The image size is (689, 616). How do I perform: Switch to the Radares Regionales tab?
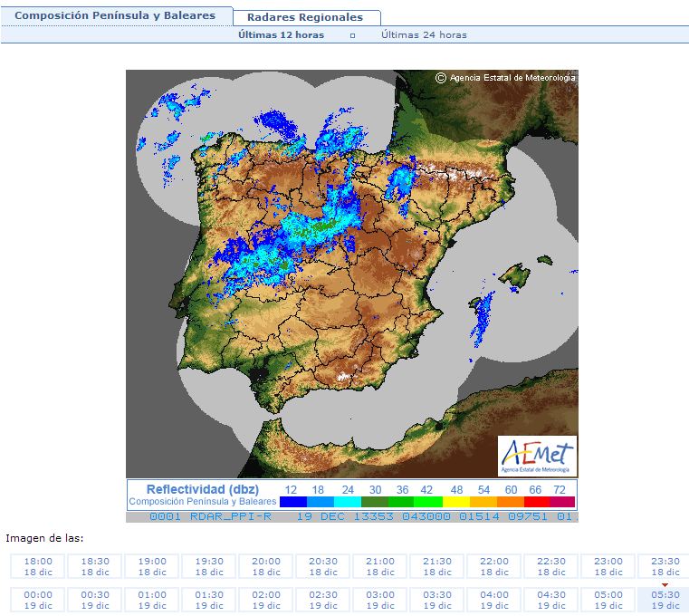coord(305,17)
